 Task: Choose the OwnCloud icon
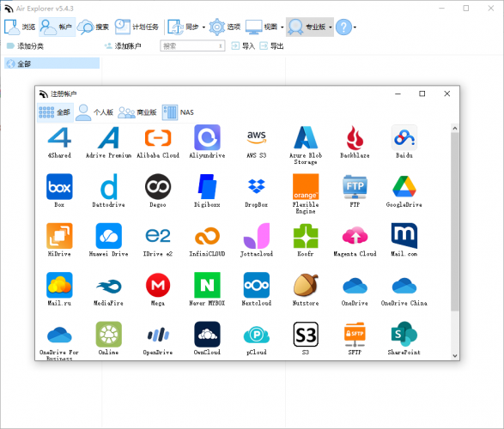(x=207, y=335)
